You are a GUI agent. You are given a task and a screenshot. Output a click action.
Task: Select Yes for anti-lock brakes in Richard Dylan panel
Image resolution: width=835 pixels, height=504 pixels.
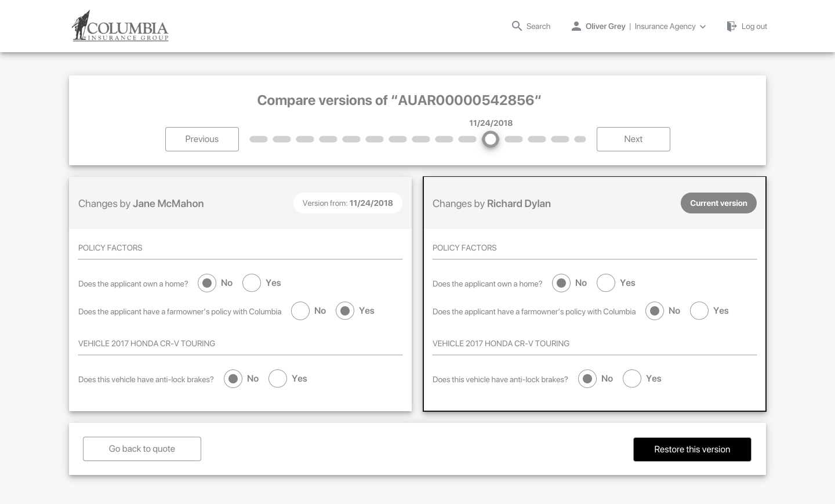(x=632, y=379)
